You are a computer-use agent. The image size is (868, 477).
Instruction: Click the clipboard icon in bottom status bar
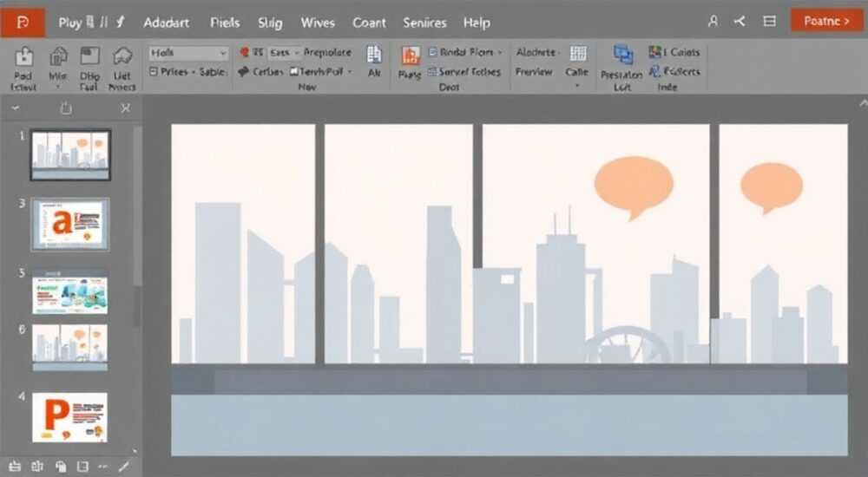61,467
